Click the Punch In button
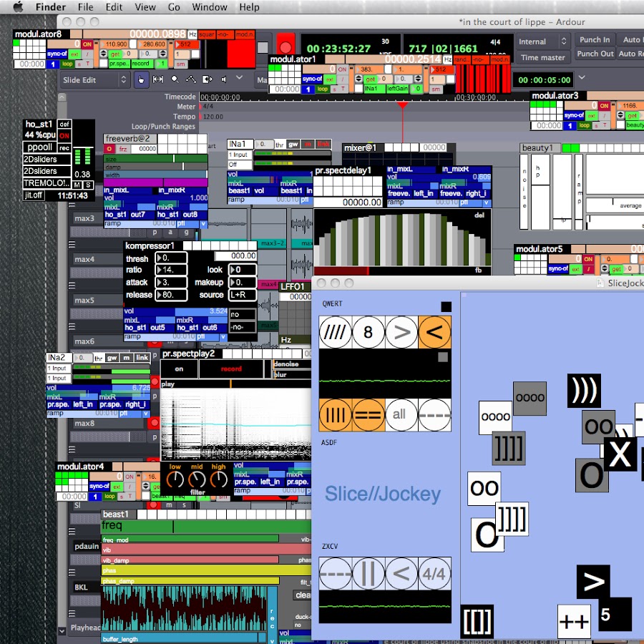Image resolution: width=644 pixels, height=644 pixels. click(595, 40)
